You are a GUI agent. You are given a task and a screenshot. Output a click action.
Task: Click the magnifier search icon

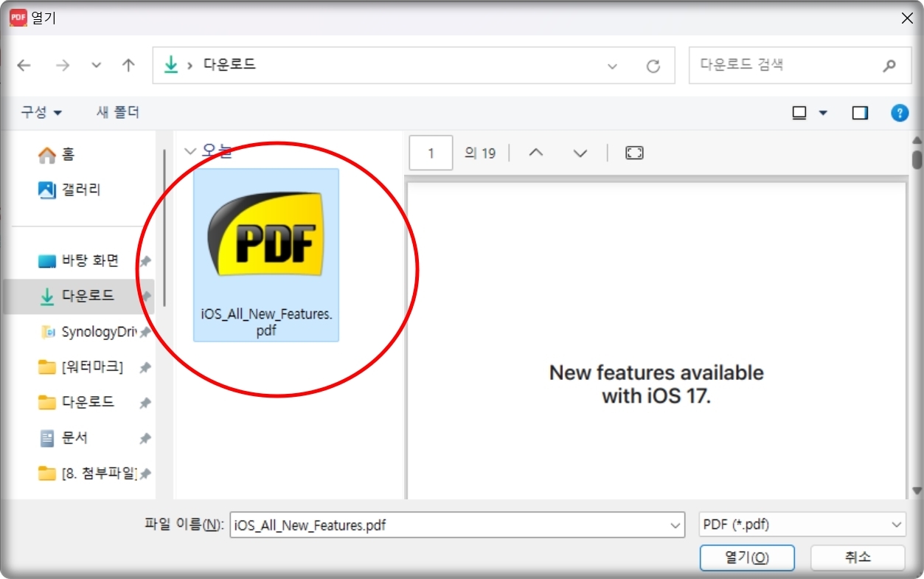coord(889,66)
